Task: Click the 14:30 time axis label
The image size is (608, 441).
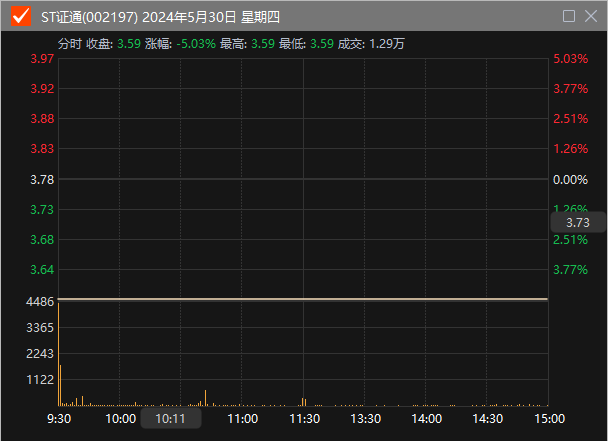Action: (488, 419)
